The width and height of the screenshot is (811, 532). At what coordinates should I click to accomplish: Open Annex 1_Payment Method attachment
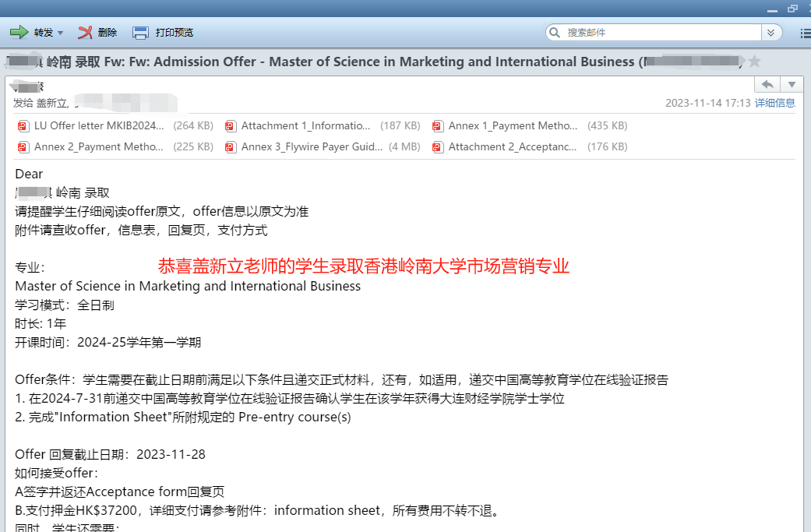[513, 125]
